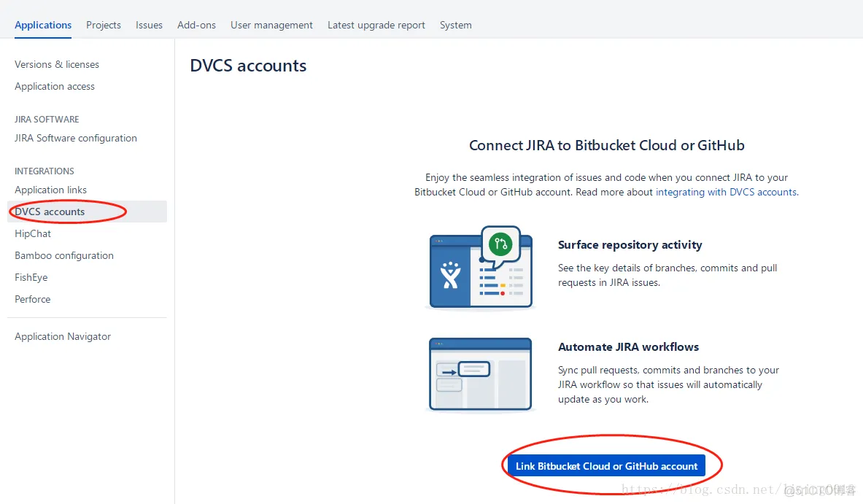863x504 pixels.
Task: Click the Surface repository activity title
Action: [x=630, y=245]
